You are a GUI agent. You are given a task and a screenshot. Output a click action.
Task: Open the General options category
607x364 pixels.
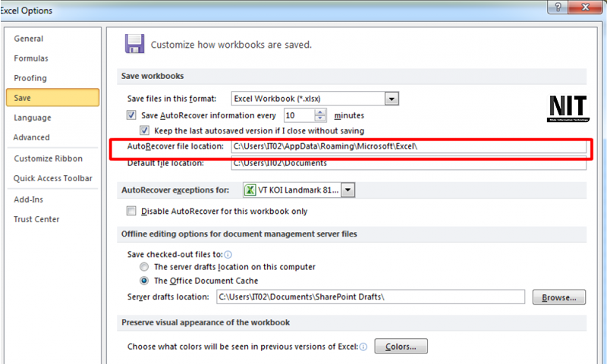click(28, 39)
